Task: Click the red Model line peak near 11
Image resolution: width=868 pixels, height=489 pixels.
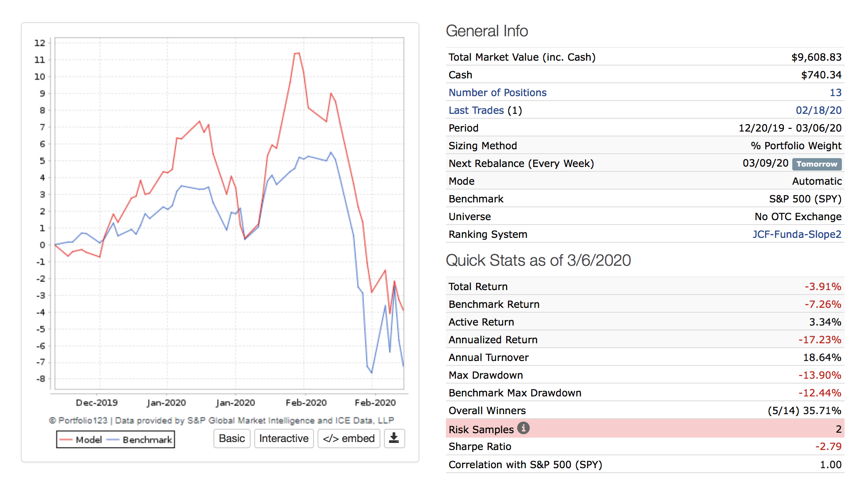Action: 297,54
